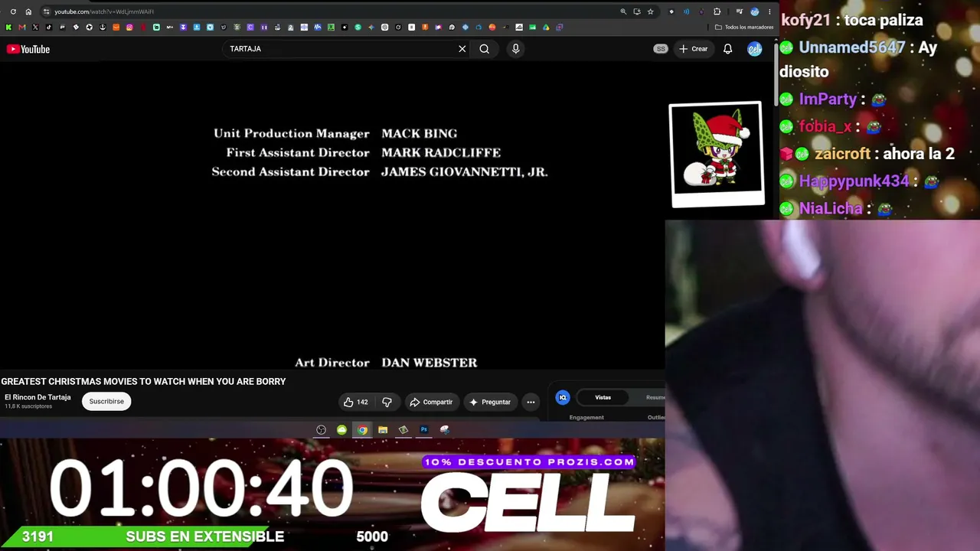Viewport: 980px width, 551px height.
Task: Go to the browser home page
Action: click(28, 11)
